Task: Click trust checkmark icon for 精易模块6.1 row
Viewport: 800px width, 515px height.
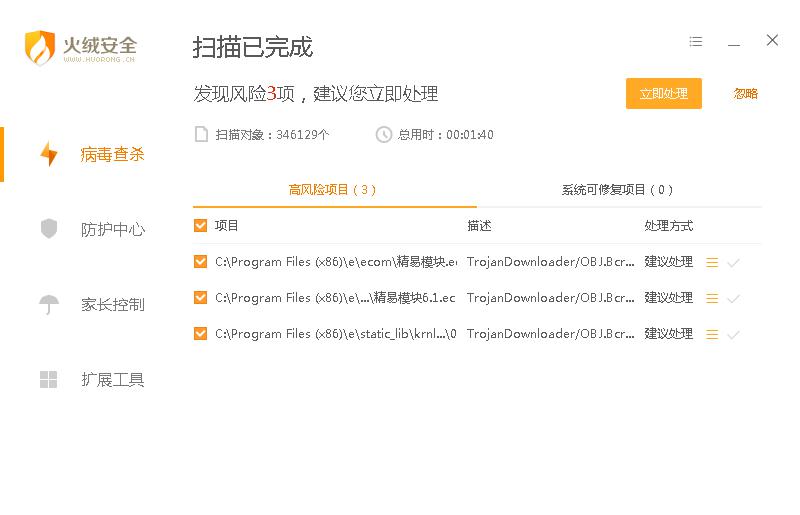Action: coord(733,298)
